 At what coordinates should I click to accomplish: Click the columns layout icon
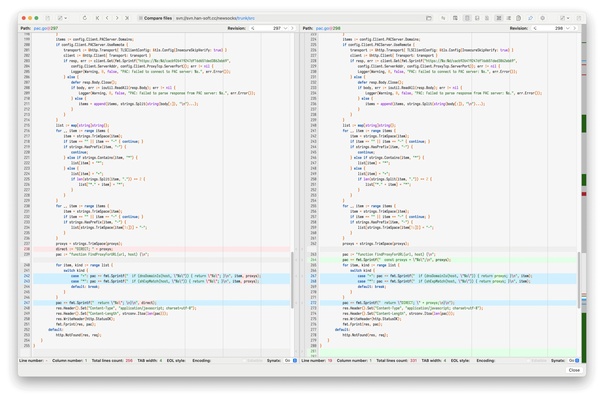click(455, 18)
